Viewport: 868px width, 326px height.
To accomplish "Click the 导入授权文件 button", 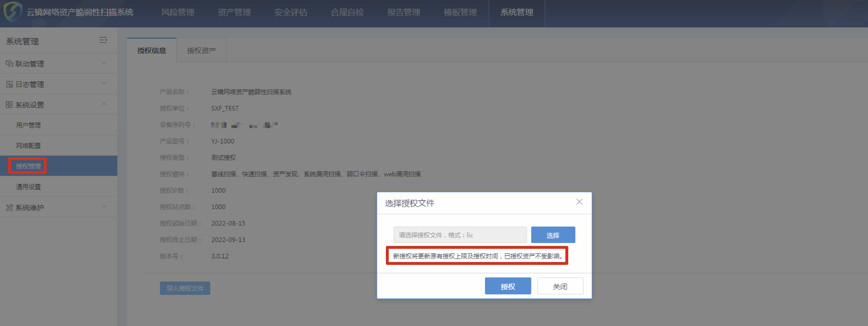I will tap(185, 288).
